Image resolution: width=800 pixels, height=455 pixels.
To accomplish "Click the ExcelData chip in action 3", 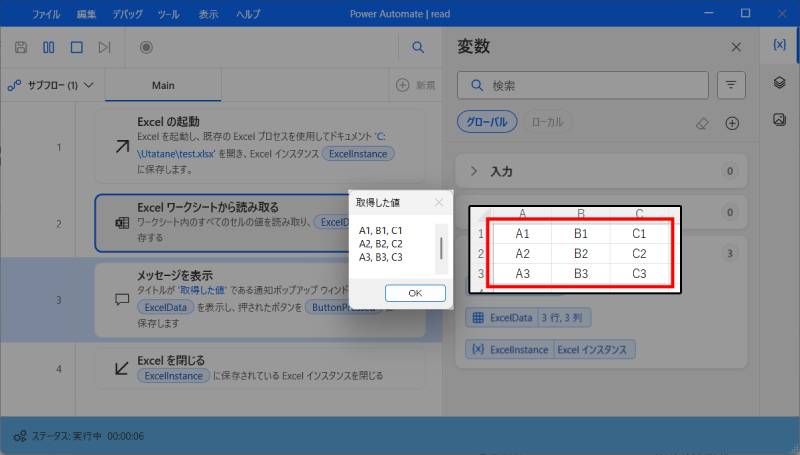I will point(166,308).
